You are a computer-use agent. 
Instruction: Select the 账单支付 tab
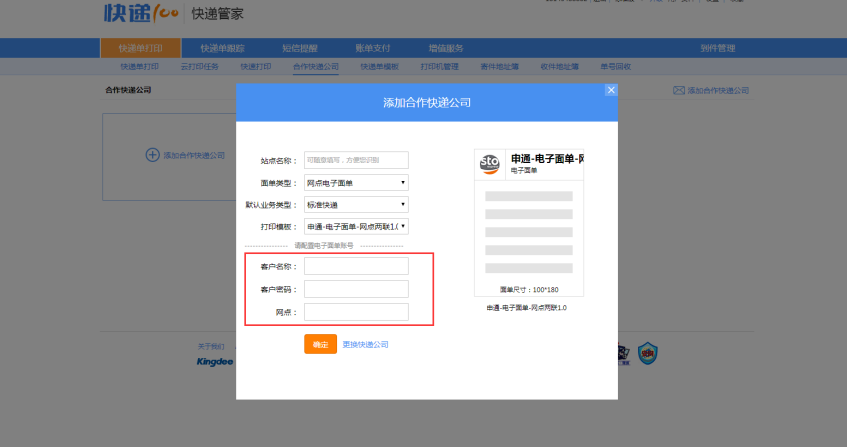coord(373,48)
